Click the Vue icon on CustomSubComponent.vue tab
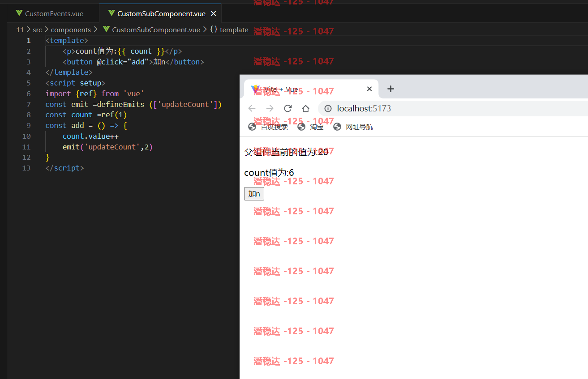Screen dimensions: 588x379 (x=111, y=13)
